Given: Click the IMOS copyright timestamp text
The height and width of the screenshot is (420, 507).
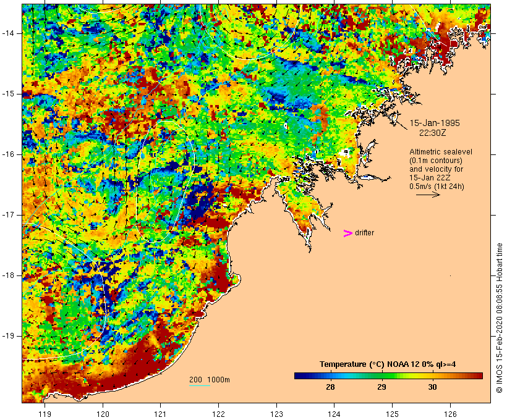Looking at the screenshot, I should tap(500, 318).
